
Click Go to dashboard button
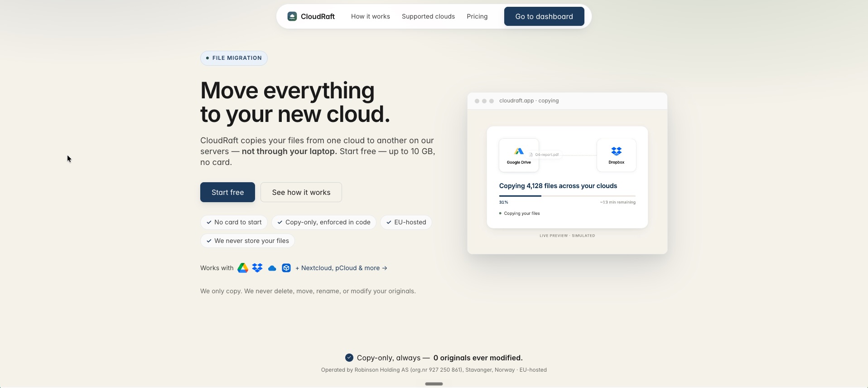point(544,16)
